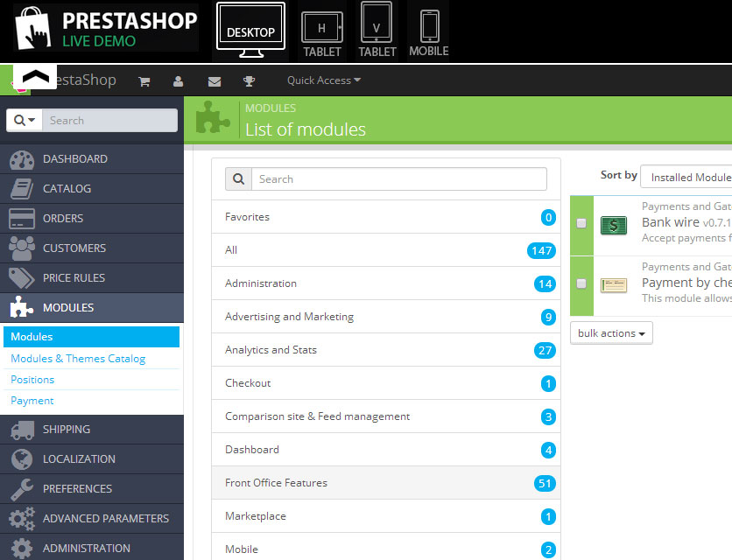Viewport: 732px width, 560px height.
Task: Open the shopping cart orders icon
Action: pos(144,81)
